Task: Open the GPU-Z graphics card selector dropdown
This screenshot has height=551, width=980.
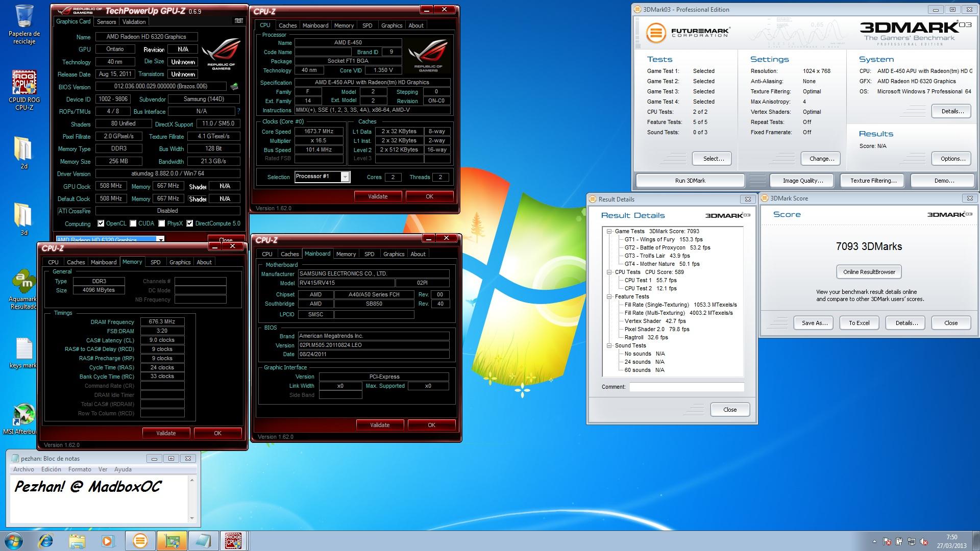Action: click(160, 240)
